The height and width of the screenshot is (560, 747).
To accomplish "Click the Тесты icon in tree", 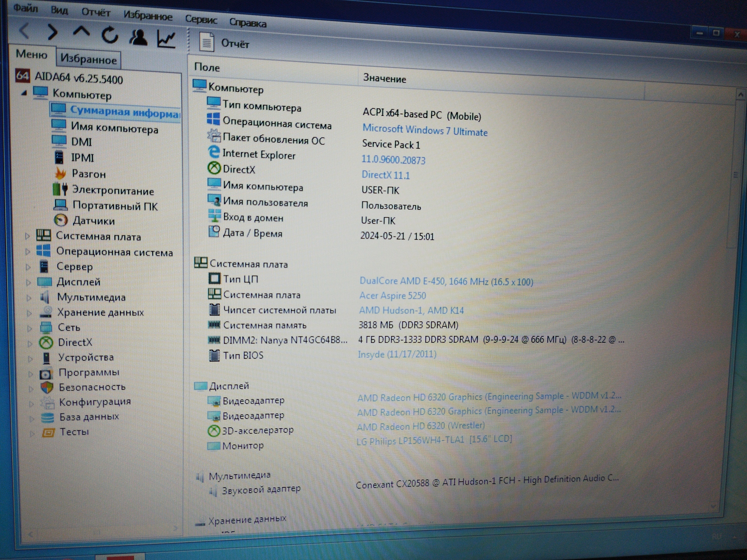I will pos(48,432).
